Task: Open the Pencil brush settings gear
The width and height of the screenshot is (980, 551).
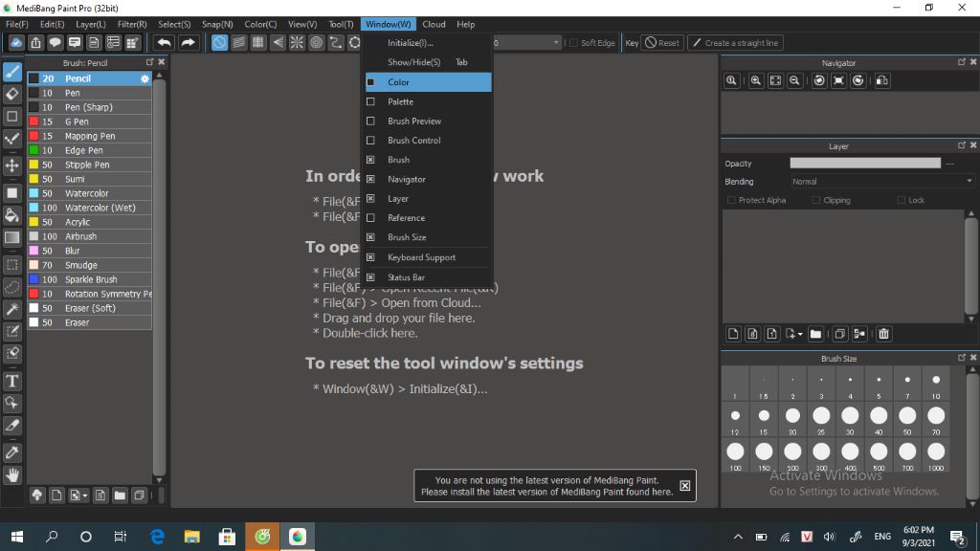Action: 145,78
